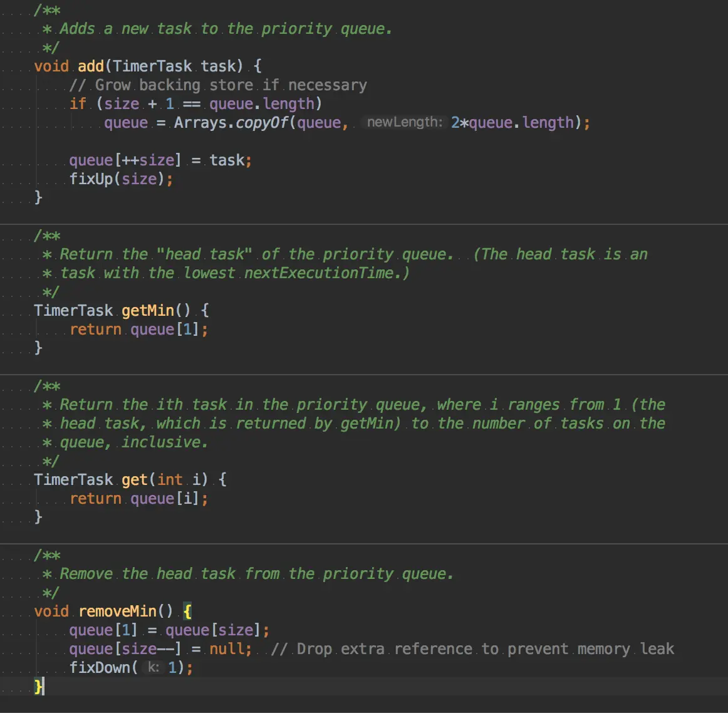Click the Javadoc 'Remove the head task' text
Screen dimensions: 728x713
point(256,573)
